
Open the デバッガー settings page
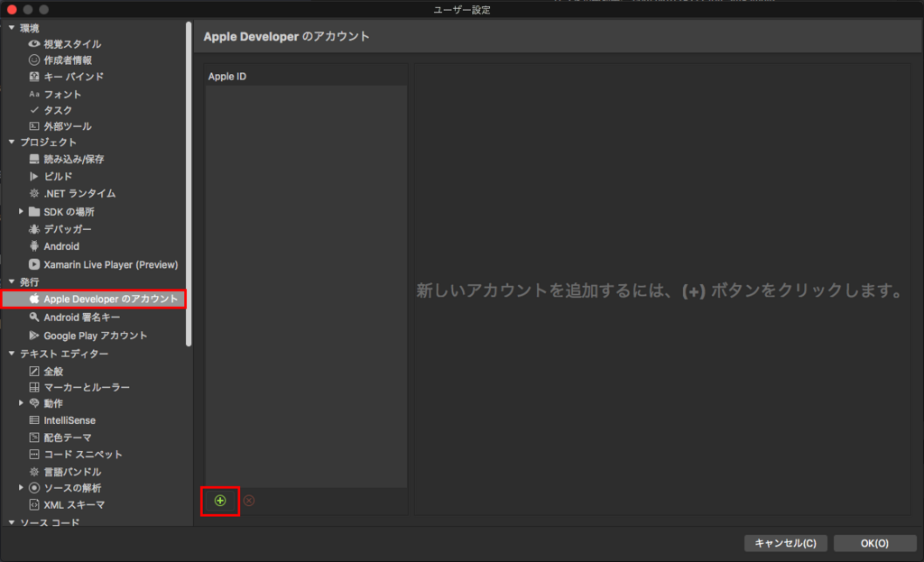[x=67, y=229]
